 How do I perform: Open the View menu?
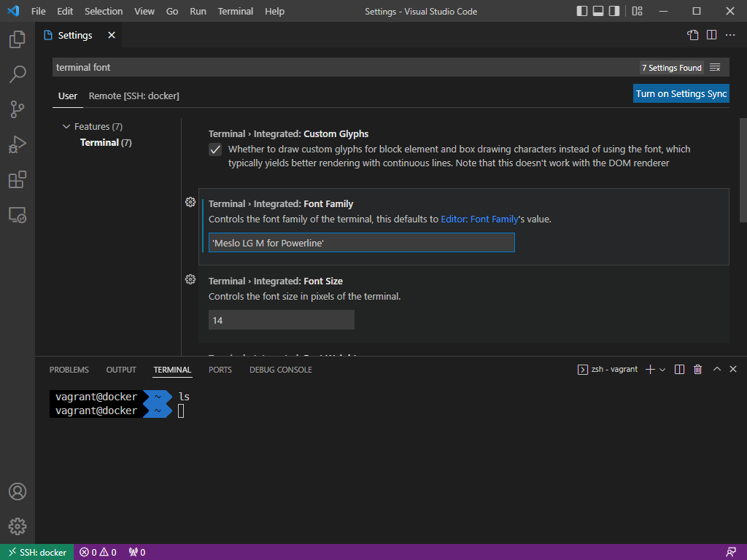[144, 12]
